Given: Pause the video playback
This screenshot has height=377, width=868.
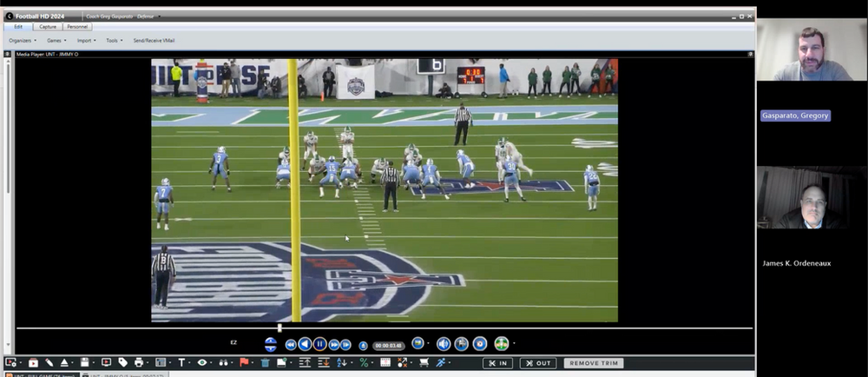Looking at the screenshot, I should pyautogui.click(x=320, y=344).
